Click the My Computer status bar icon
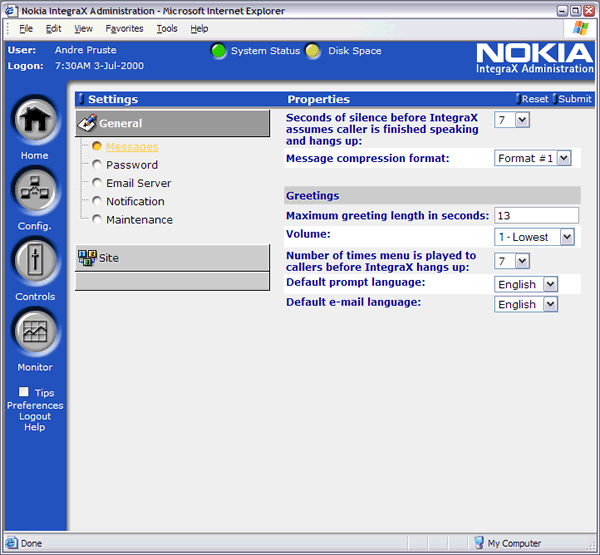This screenshot has height=555, width=600. 479,543
